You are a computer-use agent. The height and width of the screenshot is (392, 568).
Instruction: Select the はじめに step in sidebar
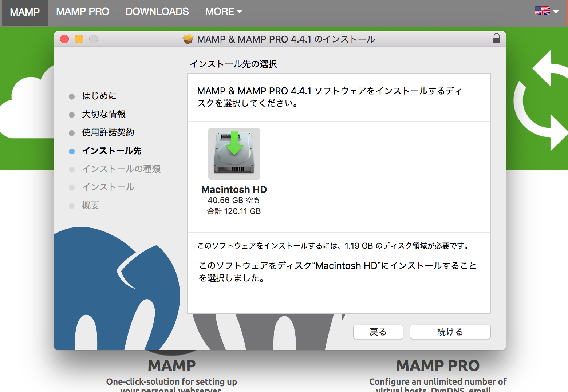click(x=99, y=96)
